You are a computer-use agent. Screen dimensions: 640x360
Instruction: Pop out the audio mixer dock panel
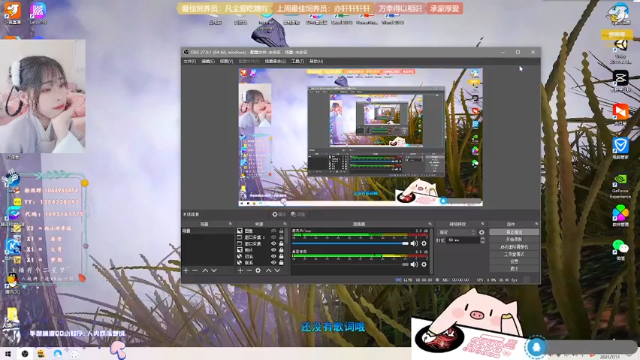(x=429, y=224)
